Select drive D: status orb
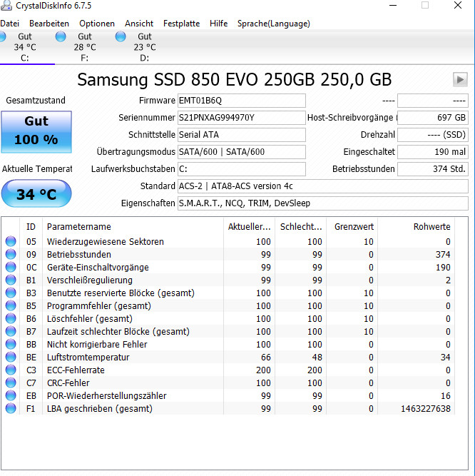The height and width of the screenshot is (476, 475). point(121,36)
